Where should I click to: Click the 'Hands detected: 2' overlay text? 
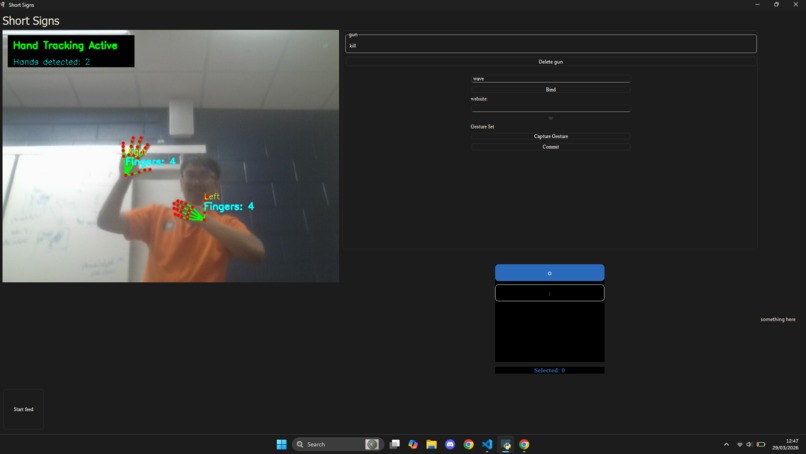pyautogui.click(x=51, y=62)
